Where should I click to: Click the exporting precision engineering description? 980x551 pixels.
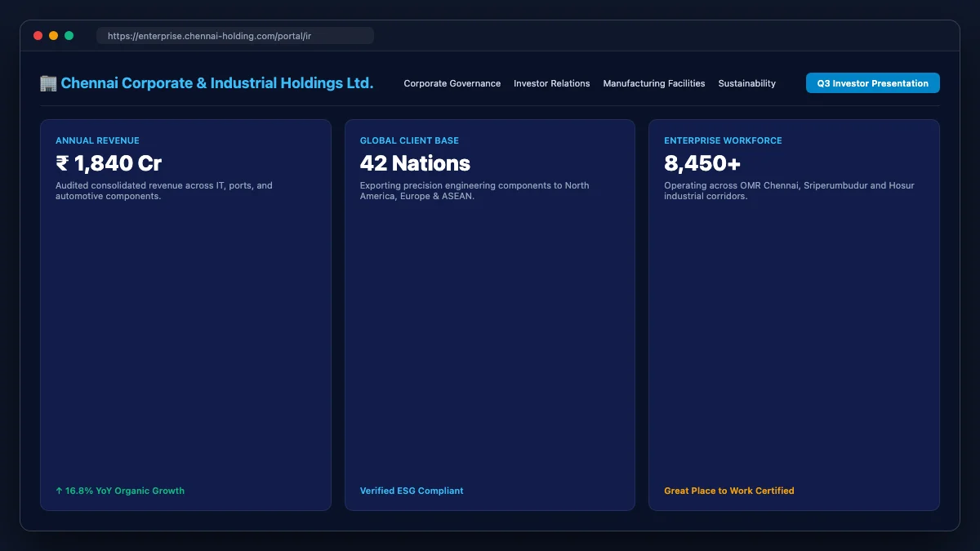[x=474, y=191]
